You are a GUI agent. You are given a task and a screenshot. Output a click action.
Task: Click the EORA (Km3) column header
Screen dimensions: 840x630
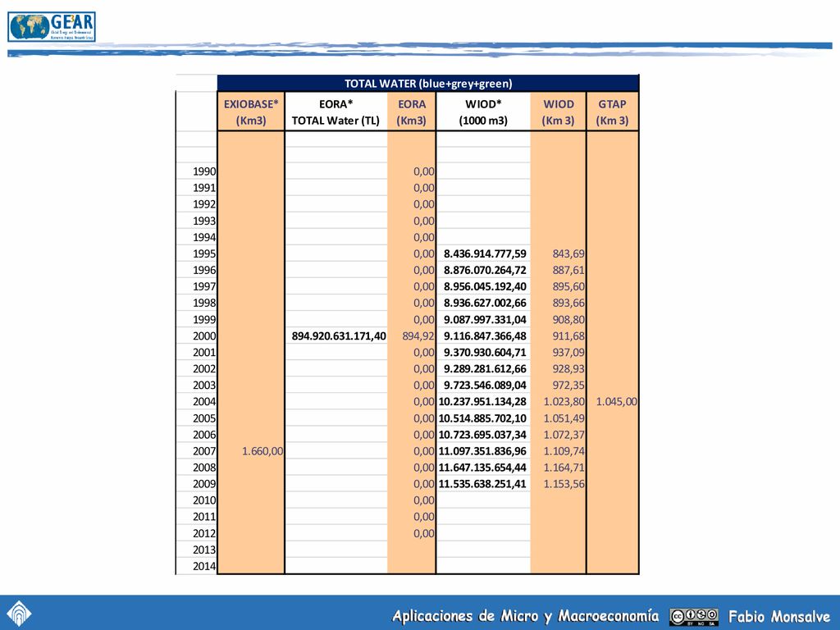coord(412,112)
